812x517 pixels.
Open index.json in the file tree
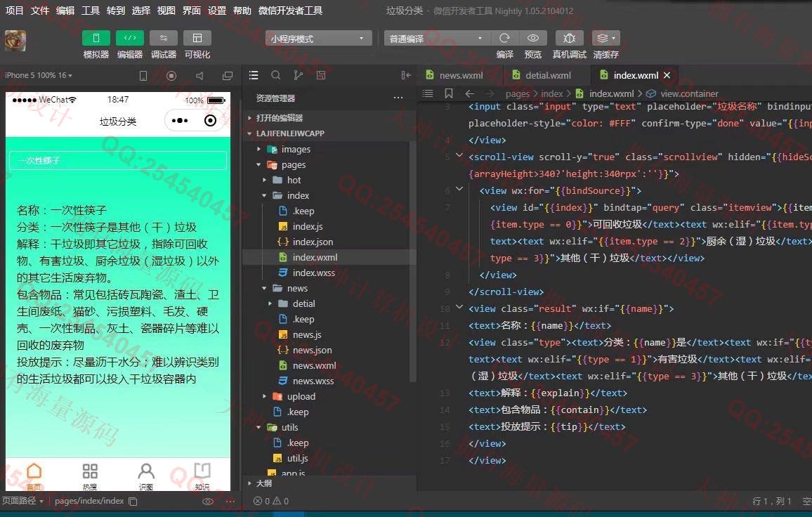pos(313,242)
